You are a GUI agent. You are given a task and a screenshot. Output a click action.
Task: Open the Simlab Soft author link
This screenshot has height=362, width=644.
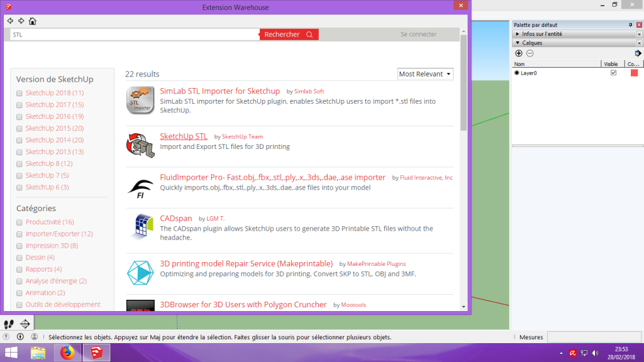coord(309,92)
